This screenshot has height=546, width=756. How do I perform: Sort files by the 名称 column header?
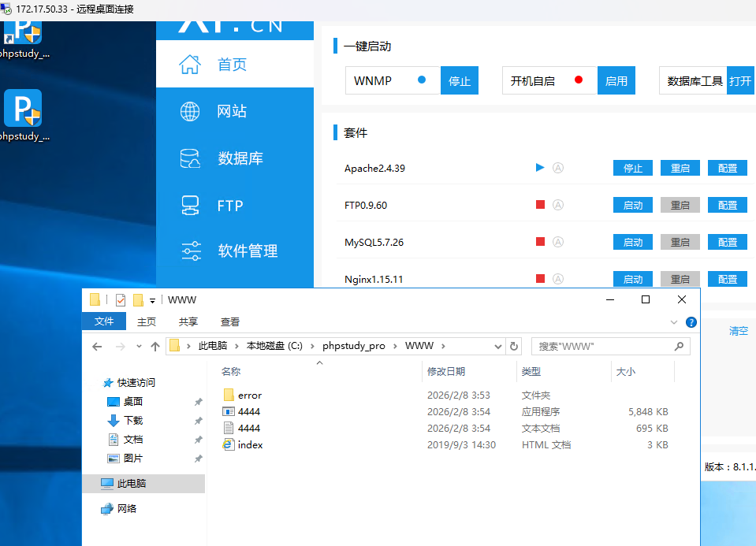click(x=231, y=372)
